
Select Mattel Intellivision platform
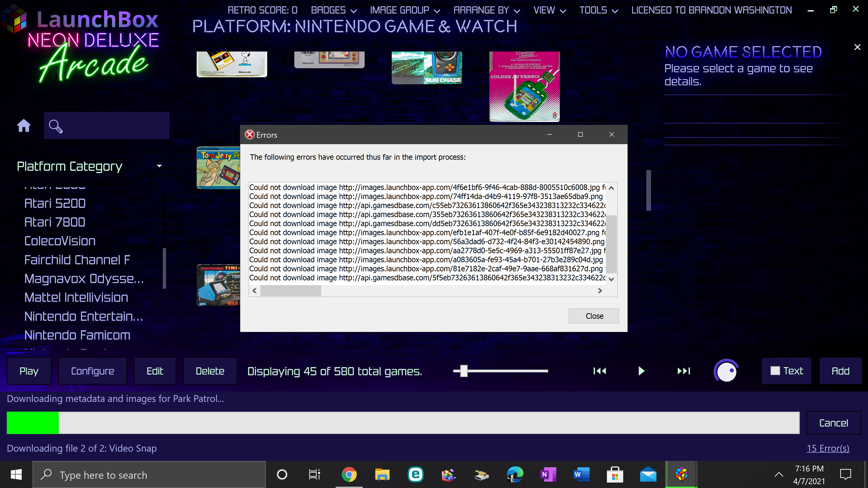pos(76,297)
